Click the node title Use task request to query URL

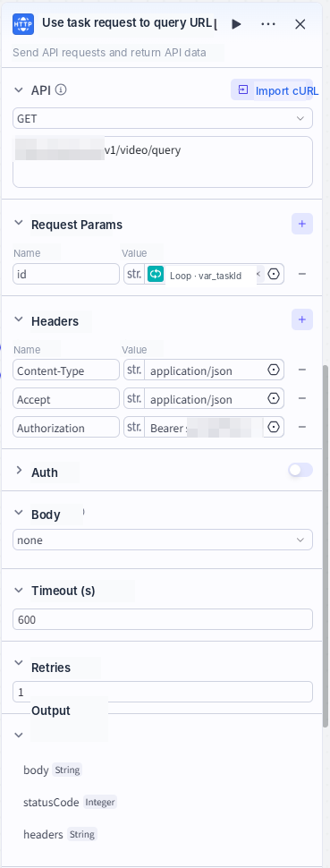127,22
